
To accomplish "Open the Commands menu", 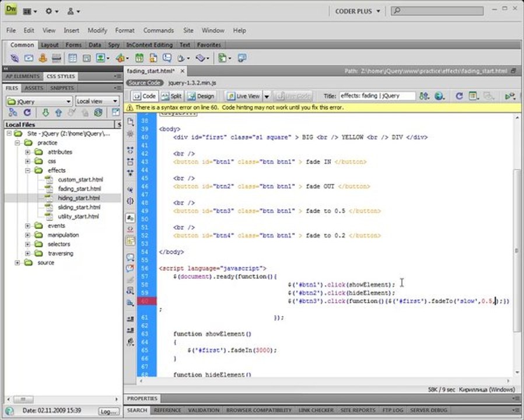I will pos(158,30).
